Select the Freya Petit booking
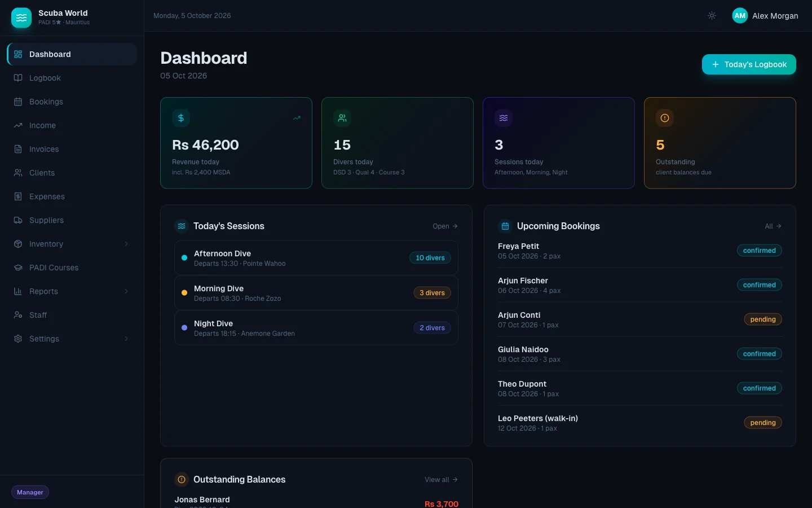Image resolution: width=812 pixels, height=508 pixels. point(640,251)
